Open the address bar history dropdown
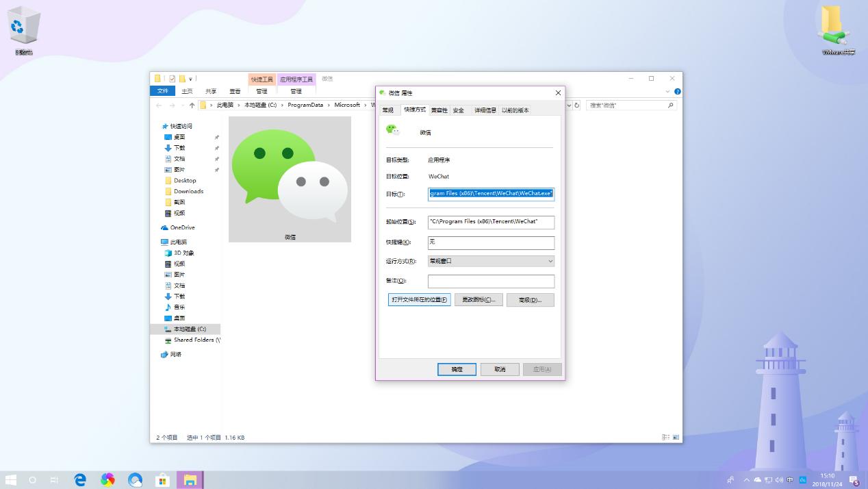The height and width of the screenshot is (489, 868). 569,105
